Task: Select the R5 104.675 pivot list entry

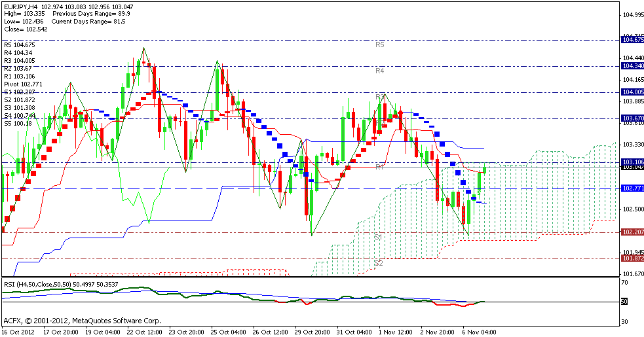Action: click(x=19, y=44)
